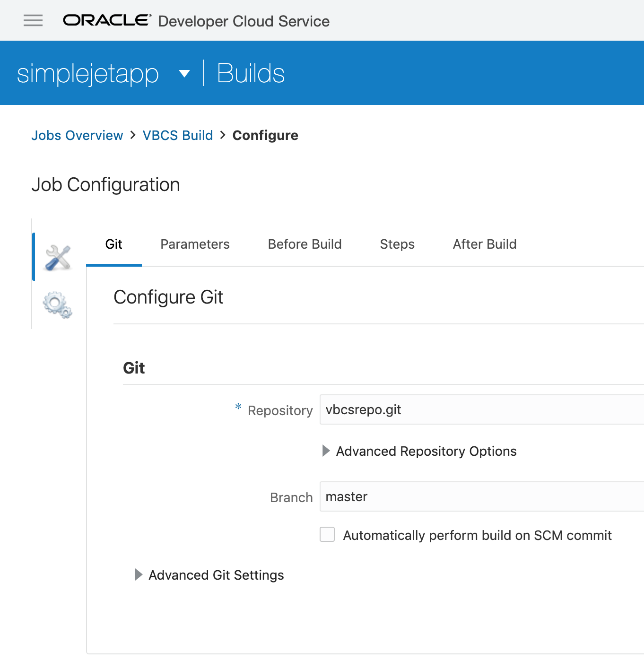Screen dimensions: 644x661
Task: Navigate to Jobs Overview
Action: click(x=77, y=135)
